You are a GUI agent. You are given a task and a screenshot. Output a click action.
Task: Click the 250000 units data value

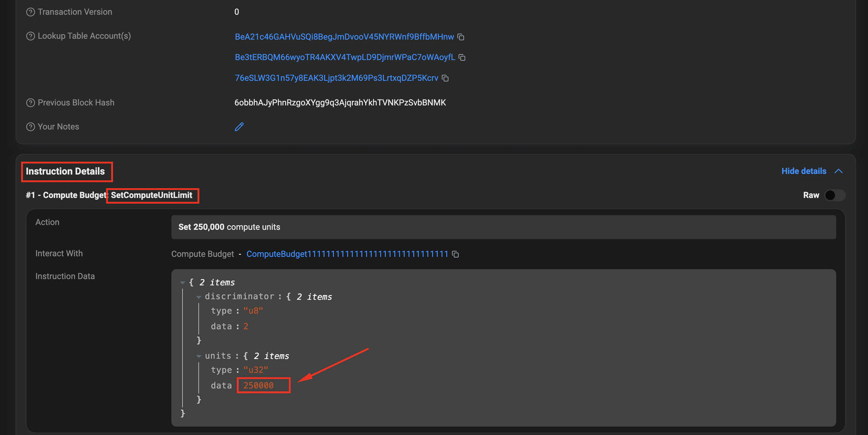[258, 385]
